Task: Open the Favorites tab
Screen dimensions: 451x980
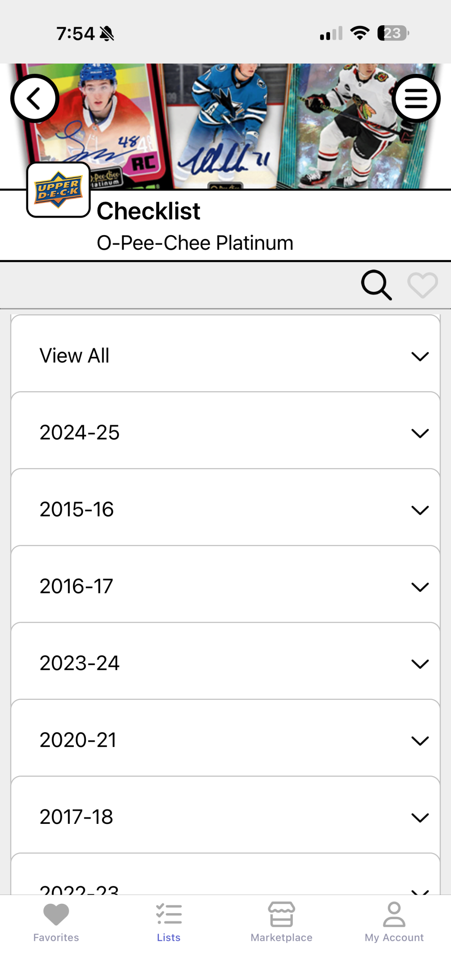Action: point(56,921)
